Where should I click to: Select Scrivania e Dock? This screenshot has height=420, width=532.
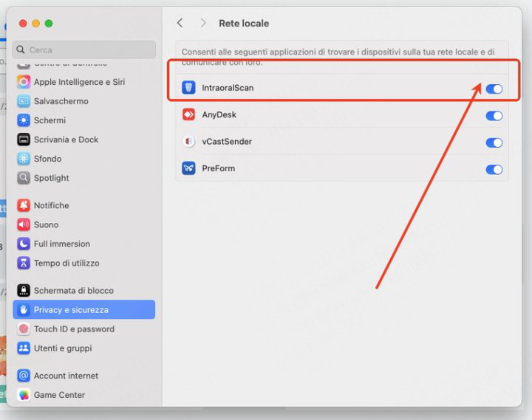(x=83, y=140)
